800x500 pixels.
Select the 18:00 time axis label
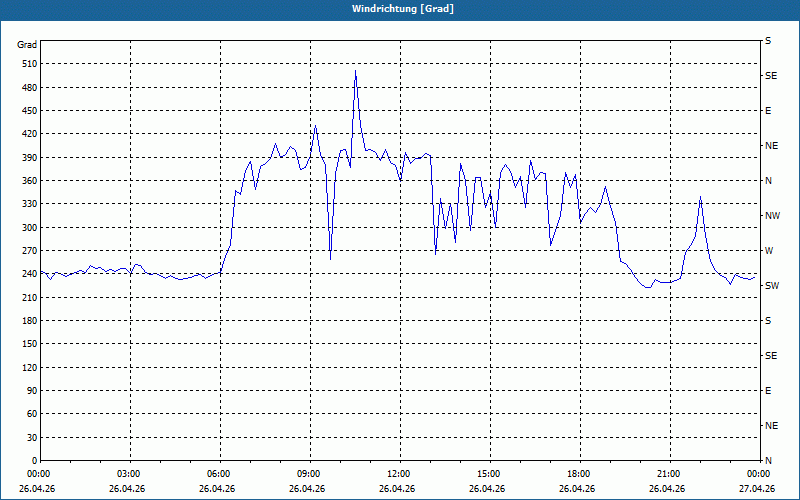(579, 474)
